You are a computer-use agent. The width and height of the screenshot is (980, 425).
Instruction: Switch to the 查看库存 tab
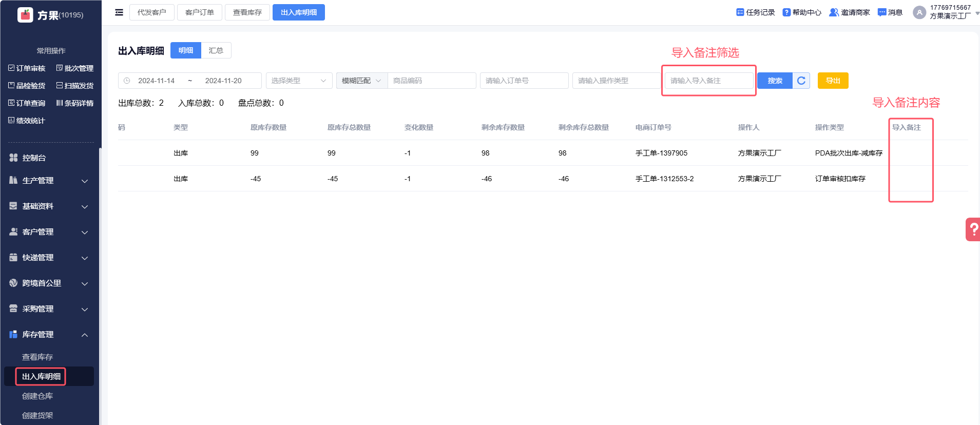coord(247,12)
